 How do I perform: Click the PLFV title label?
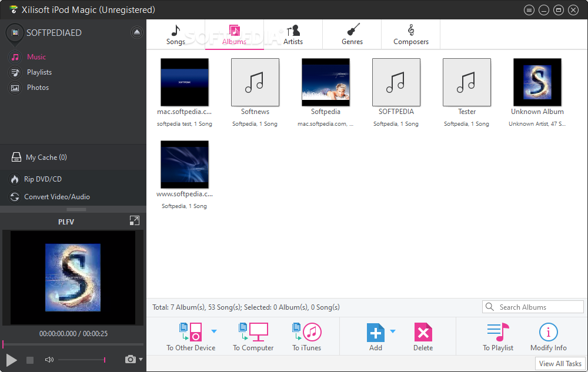click(66, 222)
